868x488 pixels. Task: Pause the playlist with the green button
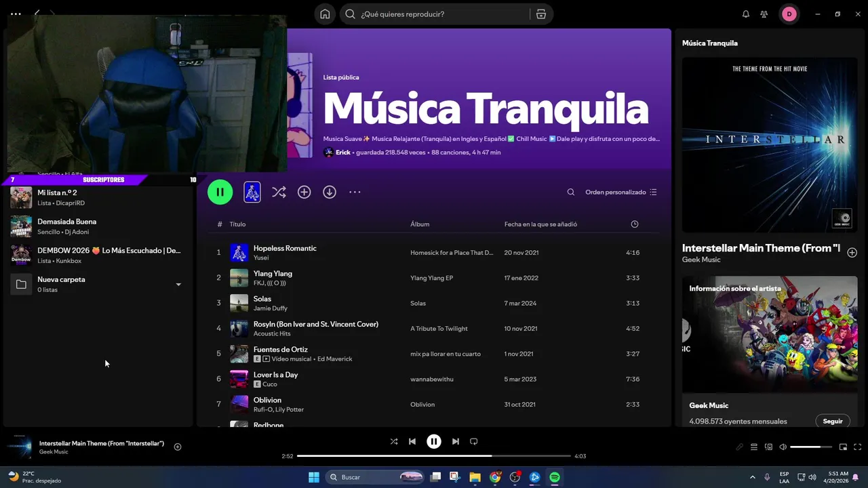tap(220, 192)
